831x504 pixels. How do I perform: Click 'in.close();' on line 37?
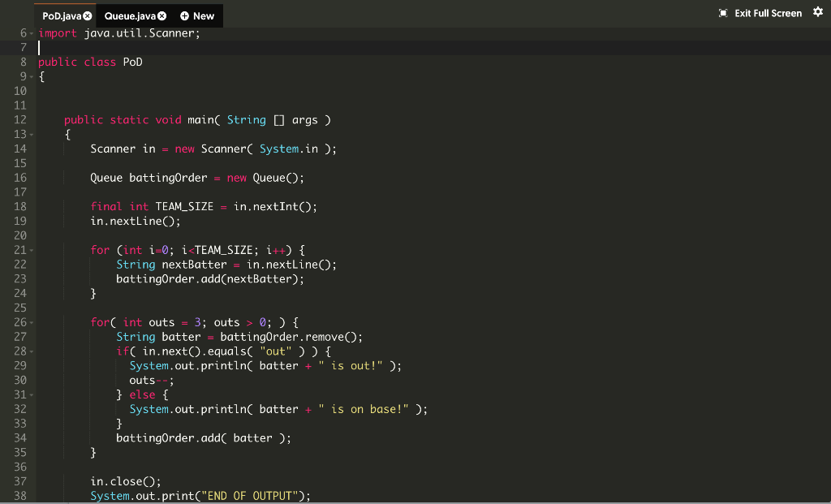point(126,481)
